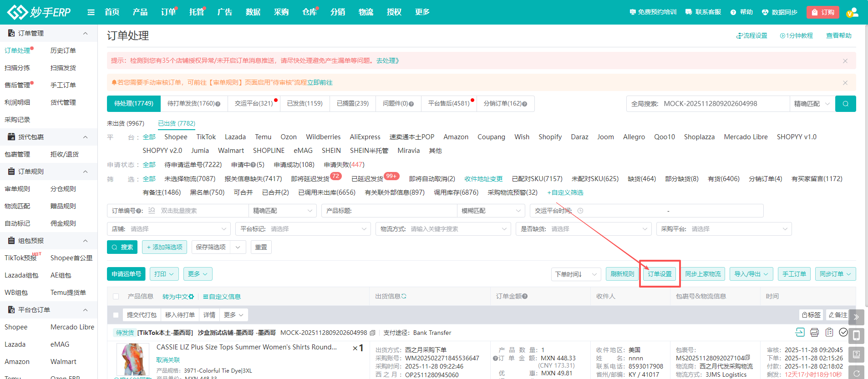The image size is (868, 379).
Task: Collapse the 订单管理 sidebar section
Action: (x=85, y=33)
